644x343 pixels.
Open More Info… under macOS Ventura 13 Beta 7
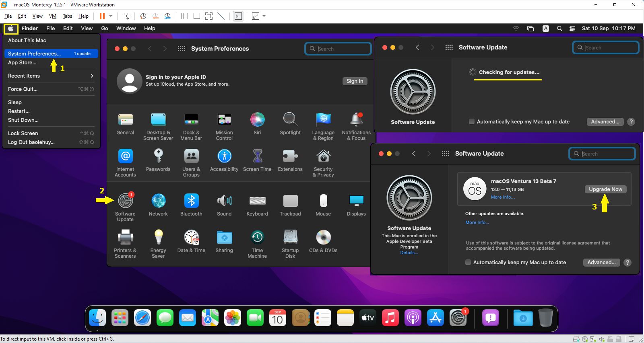pyautogui.click(x=503, y=197)
